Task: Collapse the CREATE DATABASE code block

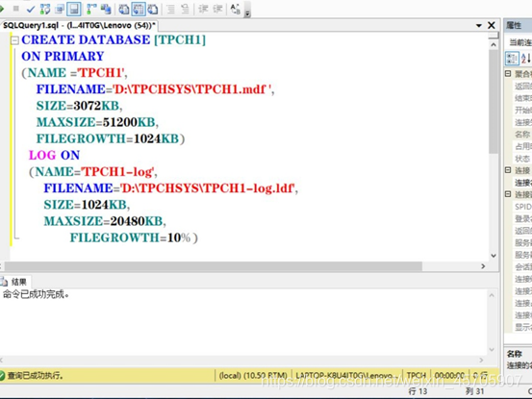Action: [x=14, y=40]
